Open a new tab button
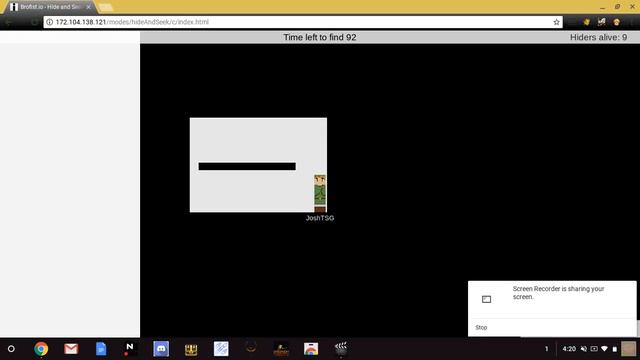This screenshot has height=360, width=640. pyautogui.click(x=105, y=7)
